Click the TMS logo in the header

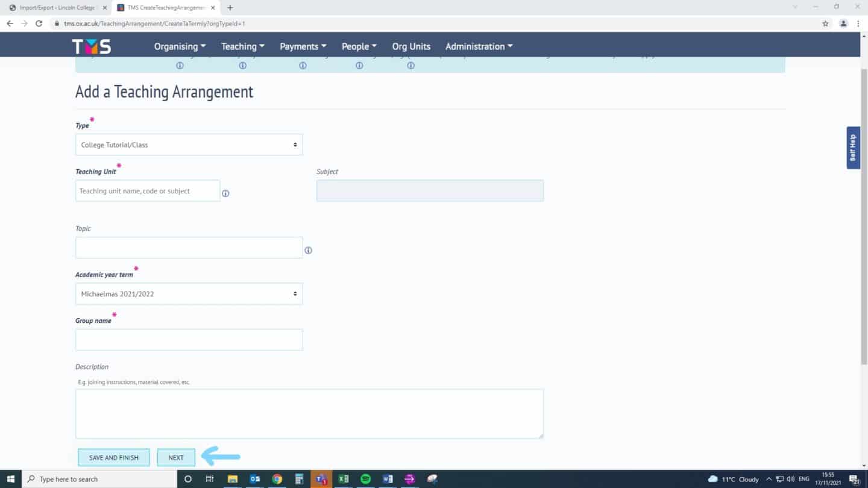pyautogui.click(x=92, y=46)
